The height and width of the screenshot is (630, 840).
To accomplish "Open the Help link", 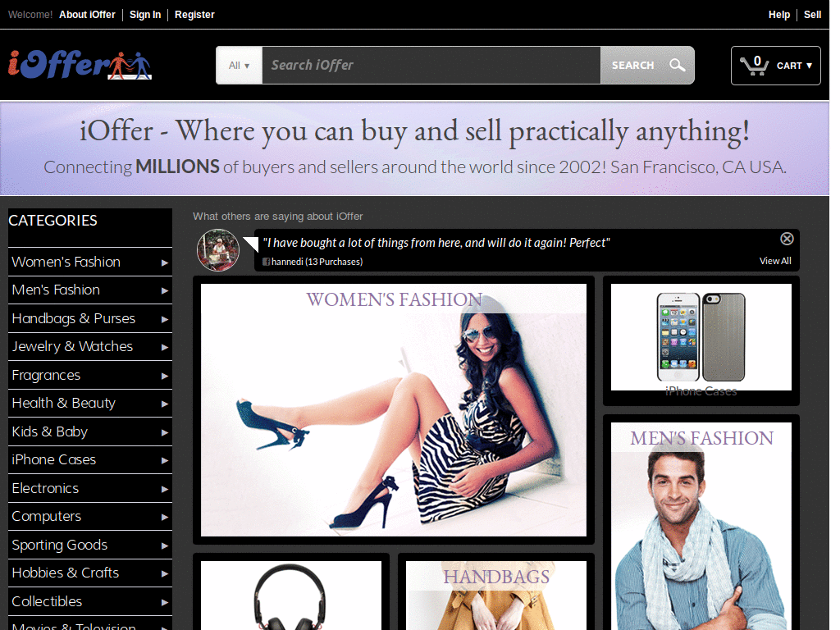I will [778, 15].
